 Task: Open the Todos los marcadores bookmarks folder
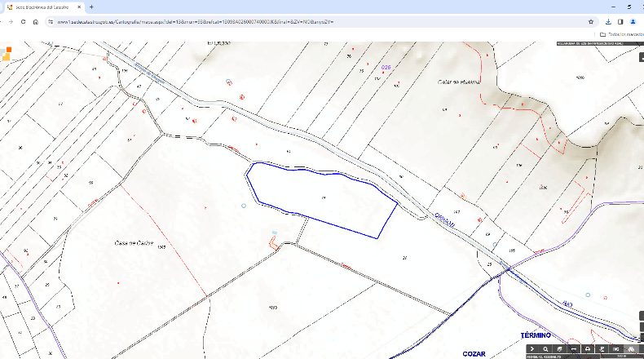(621, 34)
